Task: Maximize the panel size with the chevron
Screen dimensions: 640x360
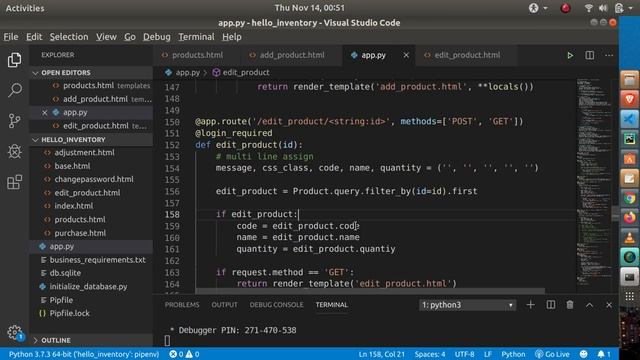Action: point(589,305)
